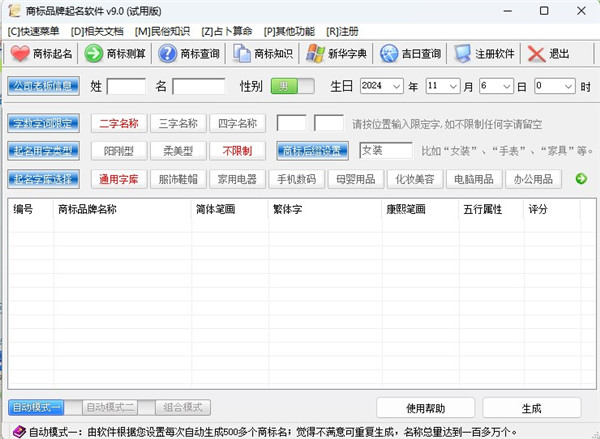Image resolution: width=600 pixels, height=439 pixels.
Task: Click the suffix field containing 女装
Action: [x=386, y=150]
